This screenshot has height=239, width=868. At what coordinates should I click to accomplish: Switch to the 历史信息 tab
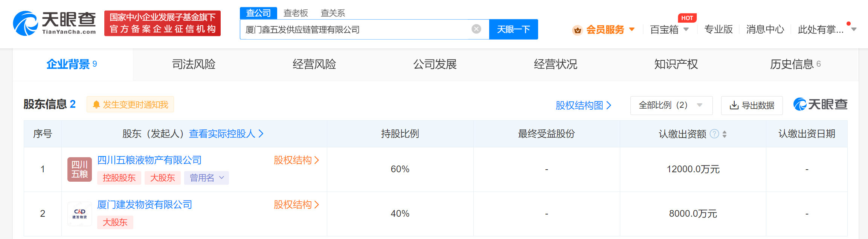[x=795, y=64]
